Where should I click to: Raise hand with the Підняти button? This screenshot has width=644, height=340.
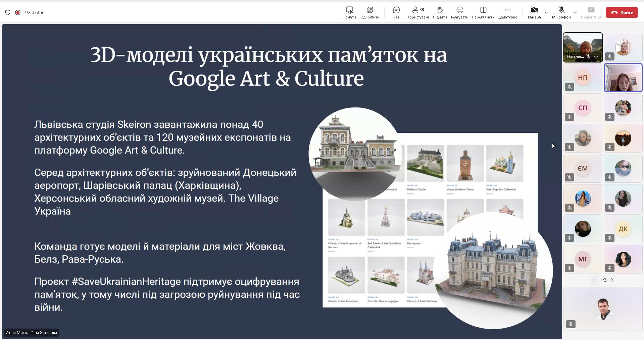click(x=440, y=12)
